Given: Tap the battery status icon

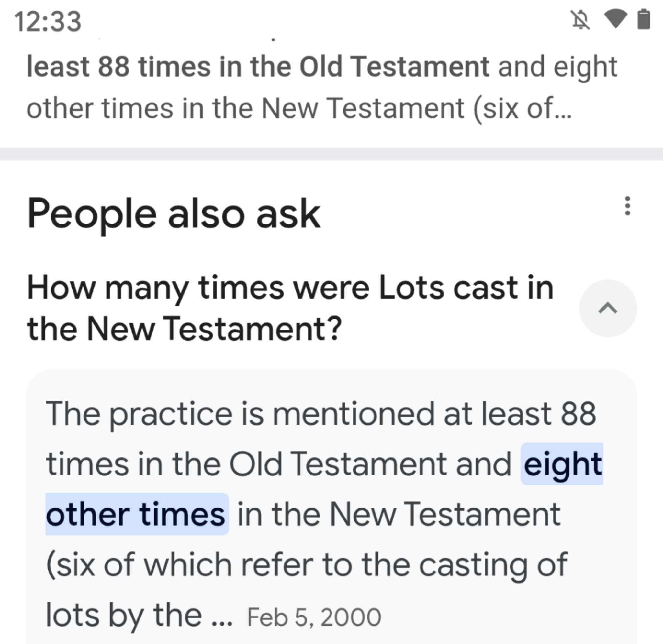Looking at the screenshot, I should [643, 20].
